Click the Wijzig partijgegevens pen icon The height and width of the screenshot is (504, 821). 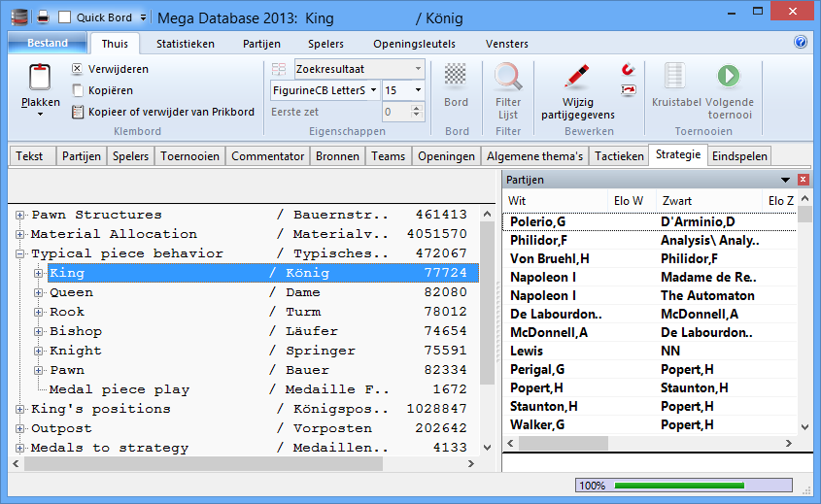click(576, 78)
